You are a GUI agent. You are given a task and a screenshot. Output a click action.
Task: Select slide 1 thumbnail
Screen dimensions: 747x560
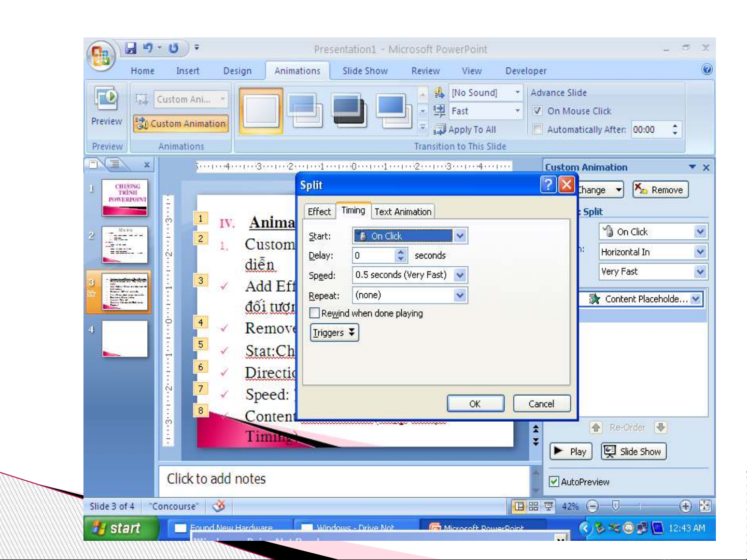[124, 197]
